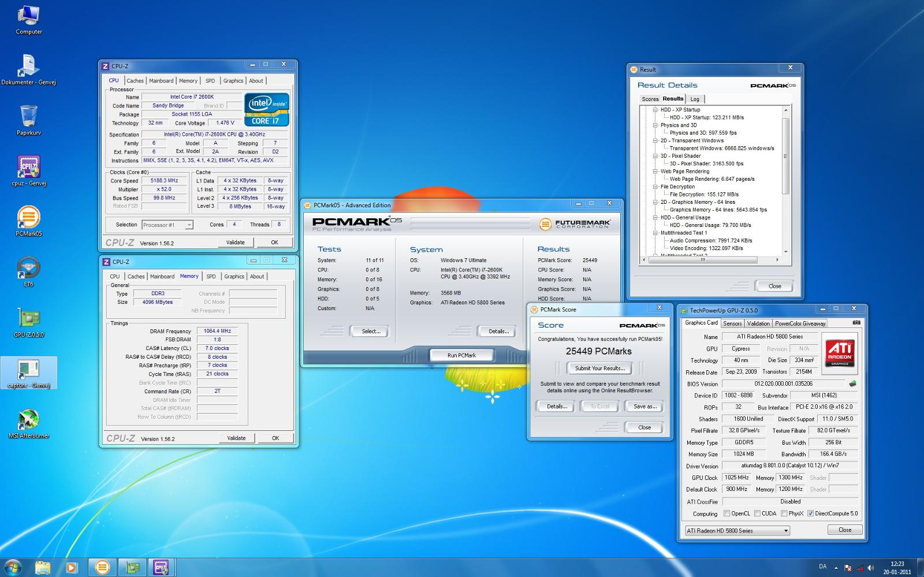924x577 pixels.
Task: Click the ATI Radeon Graphics logo in GPU-Z
Action: point(840,353)
